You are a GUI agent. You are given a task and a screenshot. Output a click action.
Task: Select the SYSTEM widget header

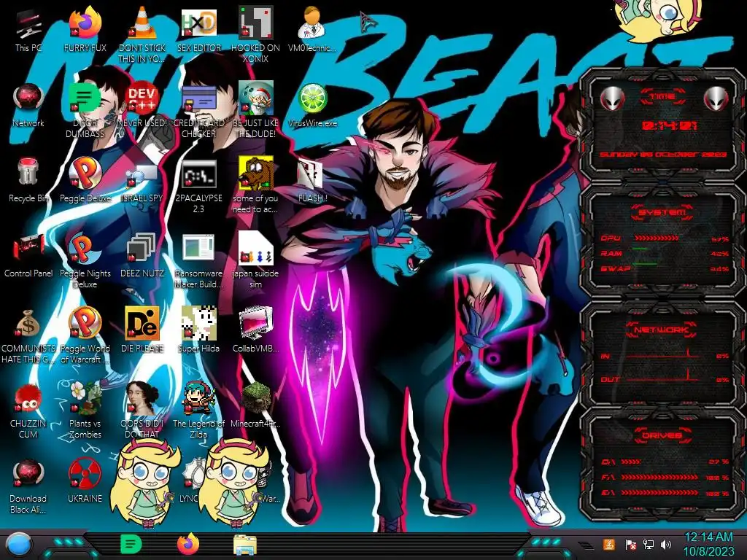pos(662,212)
